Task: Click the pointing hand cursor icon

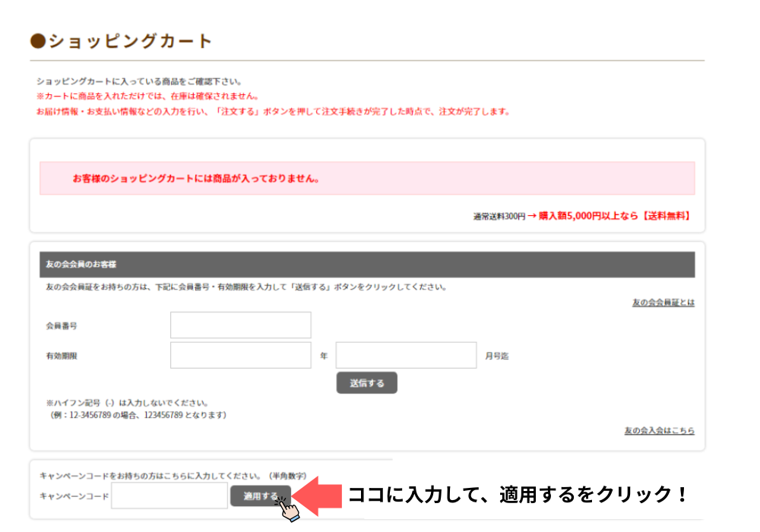Action: coord(287,508)
